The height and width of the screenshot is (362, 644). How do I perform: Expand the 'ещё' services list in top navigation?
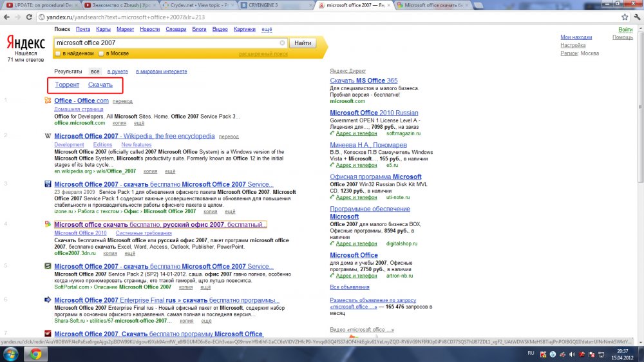coord(267,29)
